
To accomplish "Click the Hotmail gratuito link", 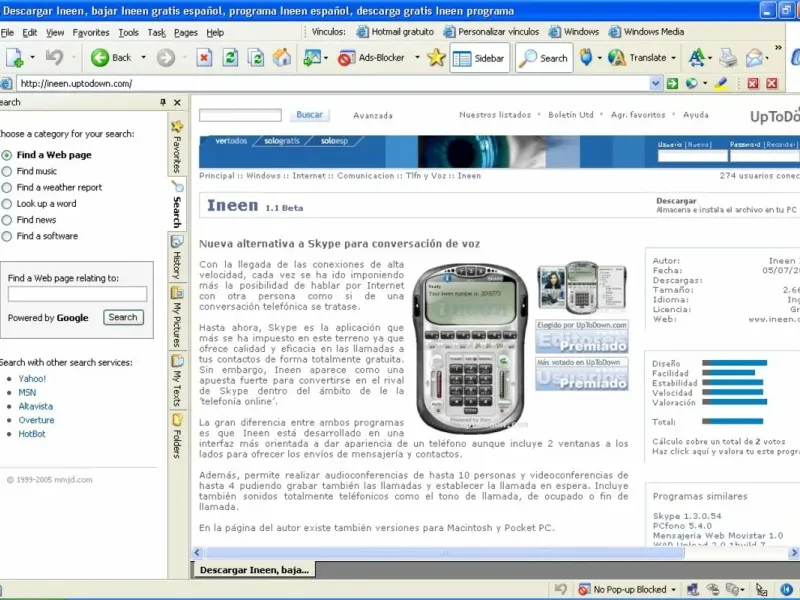I will click(x=395, y=32).
